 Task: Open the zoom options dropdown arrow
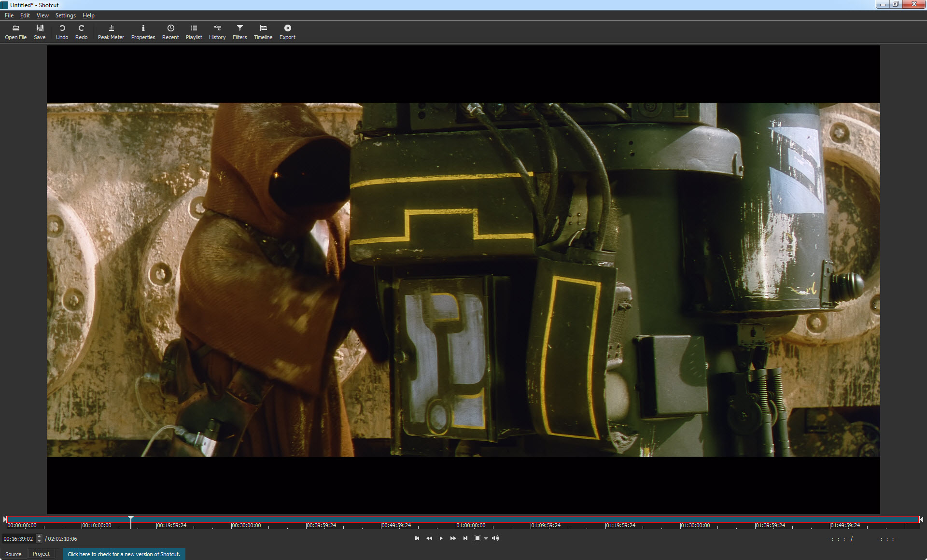[486, 538]
